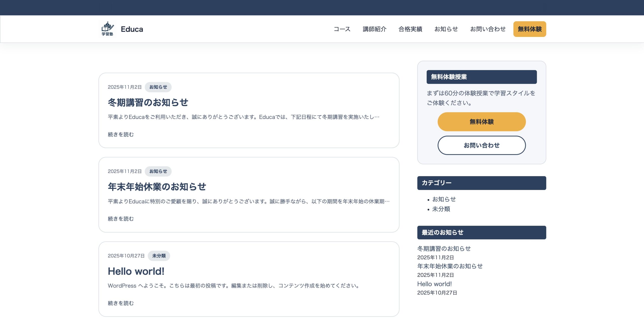Click 続きを読む under 年末年始休業 post
The image size is (644, 324).
pyautogui.click(x=121, y=219)
